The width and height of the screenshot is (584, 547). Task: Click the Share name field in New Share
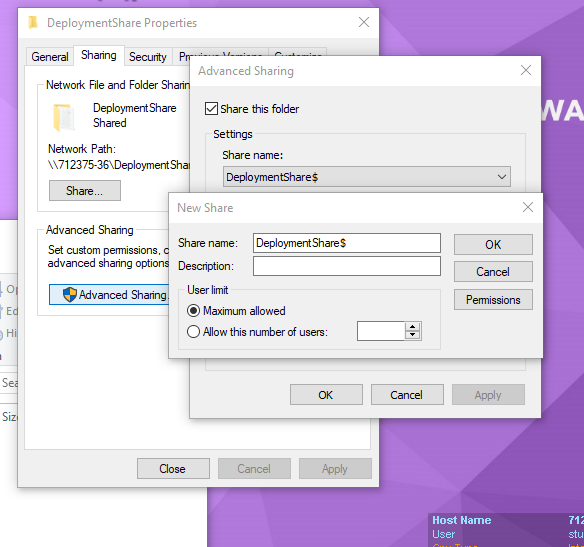pos(347,243)
